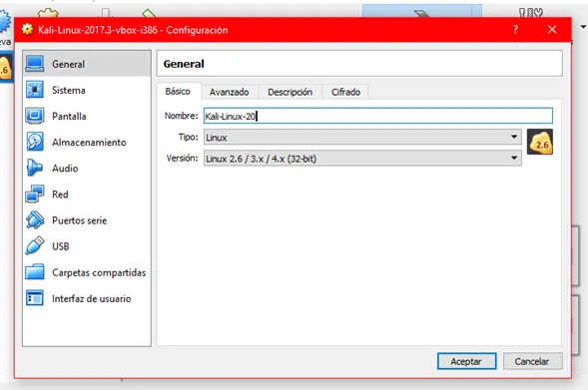The width and height of the screenshot is (588, 390).
Task: Click the Interfaz de usuario window icon
Action: (35, 298)
